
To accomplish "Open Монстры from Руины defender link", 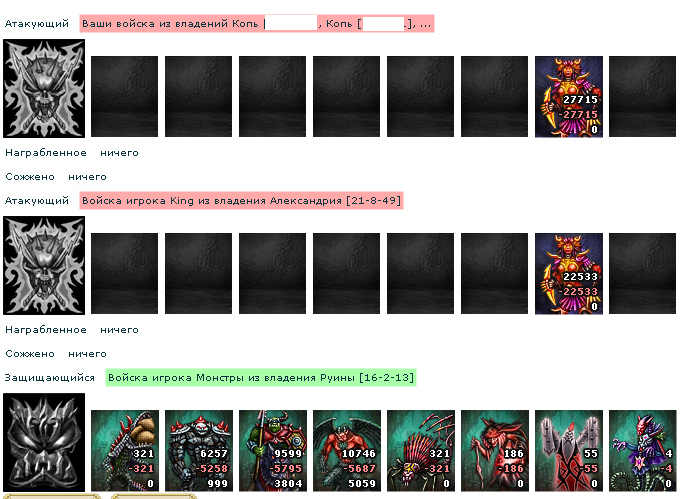I will (x=261, y=378).
